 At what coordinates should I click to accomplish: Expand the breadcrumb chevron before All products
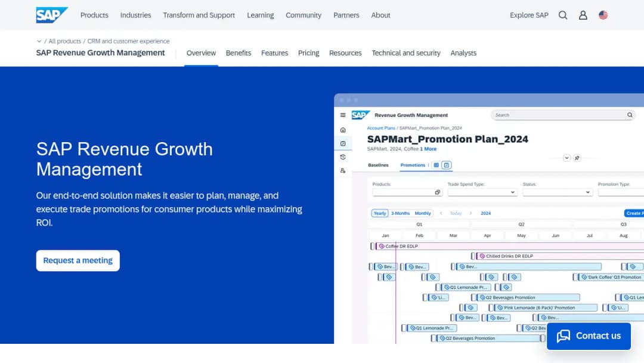[39, 41]
